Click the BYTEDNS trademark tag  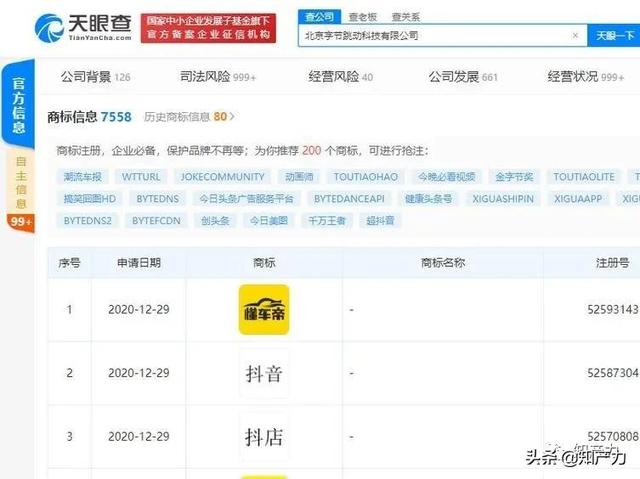click(158, 199)
